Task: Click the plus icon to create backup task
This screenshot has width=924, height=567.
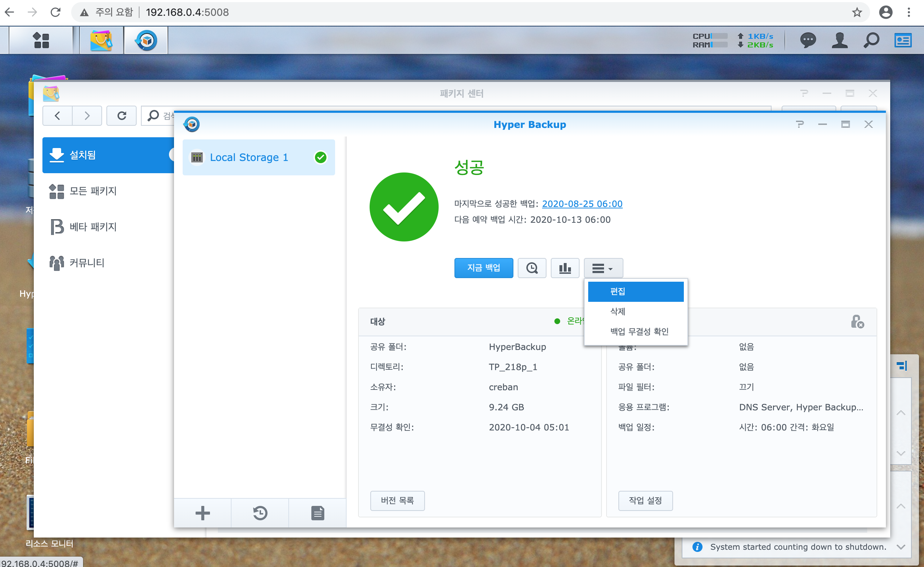Action: click(202, 513)
